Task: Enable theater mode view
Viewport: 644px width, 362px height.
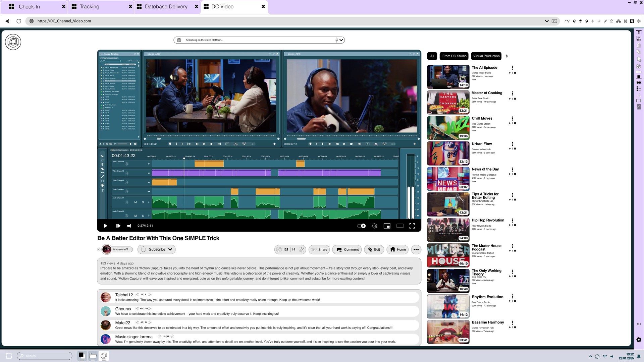Action: click(400, 226)
